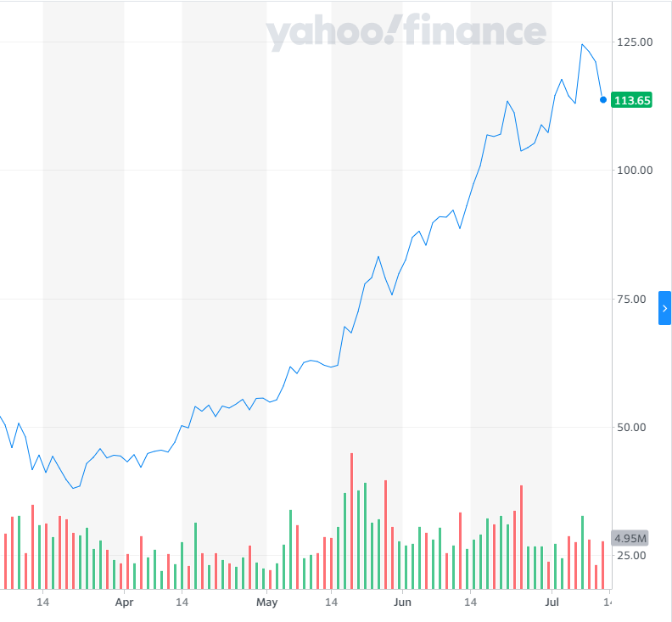Click the price line's highest peak near 125
672x622 pixels.
(583, 44)
